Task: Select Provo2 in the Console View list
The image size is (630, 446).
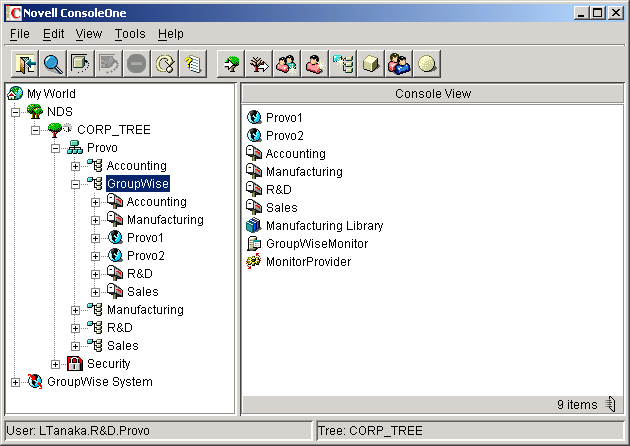Action: [x=284, y=135]
